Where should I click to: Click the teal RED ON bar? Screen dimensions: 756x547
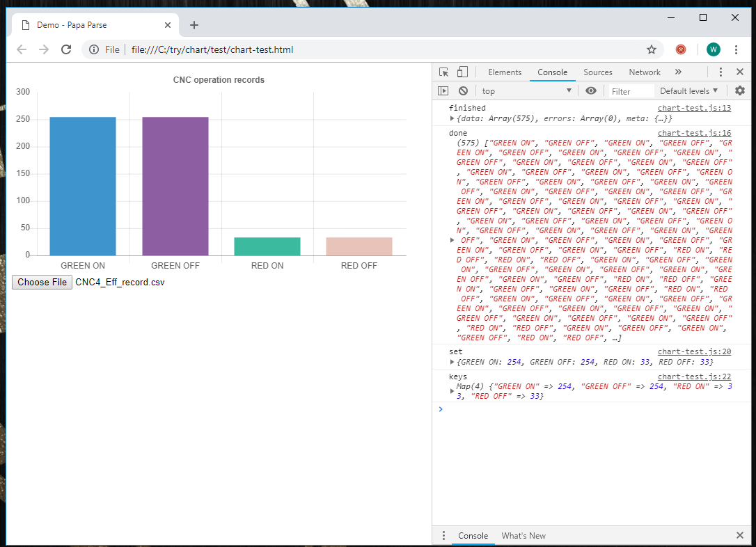267,246
